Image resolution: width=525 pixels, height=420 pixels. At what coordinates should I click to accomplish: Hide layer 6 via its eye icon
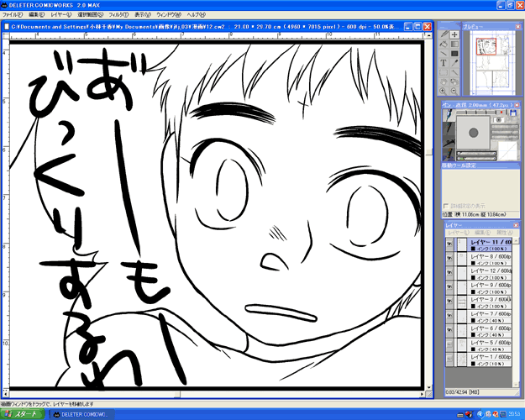[x=449, y=331]
